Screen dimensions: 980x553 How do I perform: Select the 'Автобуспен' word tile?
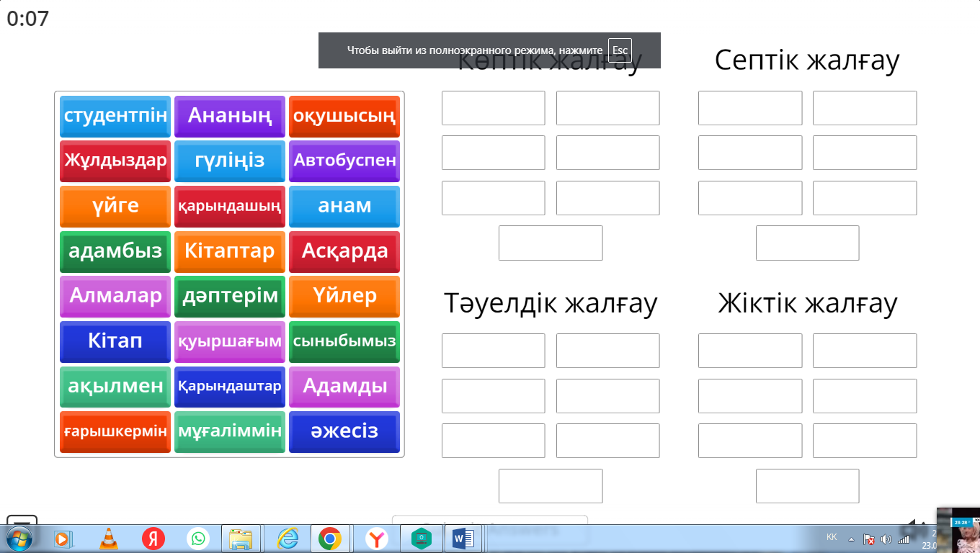pos(344,161)
